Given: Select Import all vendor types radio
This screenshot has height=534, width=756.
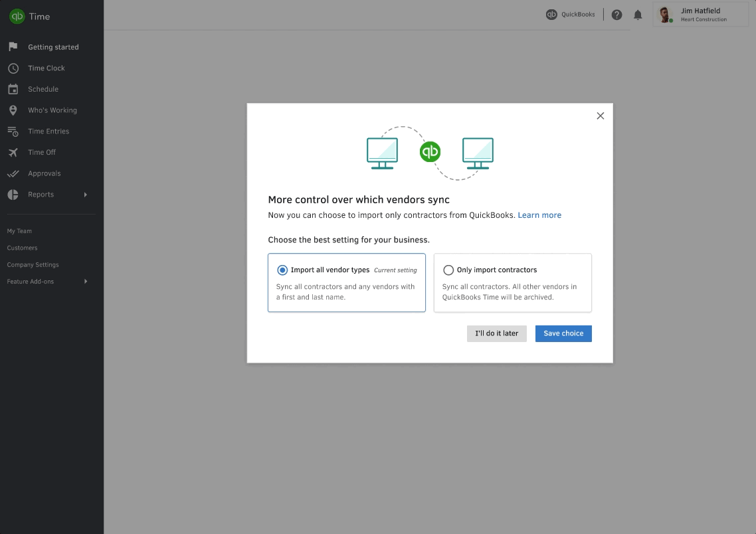Looking at the screenshot, I should coord(282,270).
